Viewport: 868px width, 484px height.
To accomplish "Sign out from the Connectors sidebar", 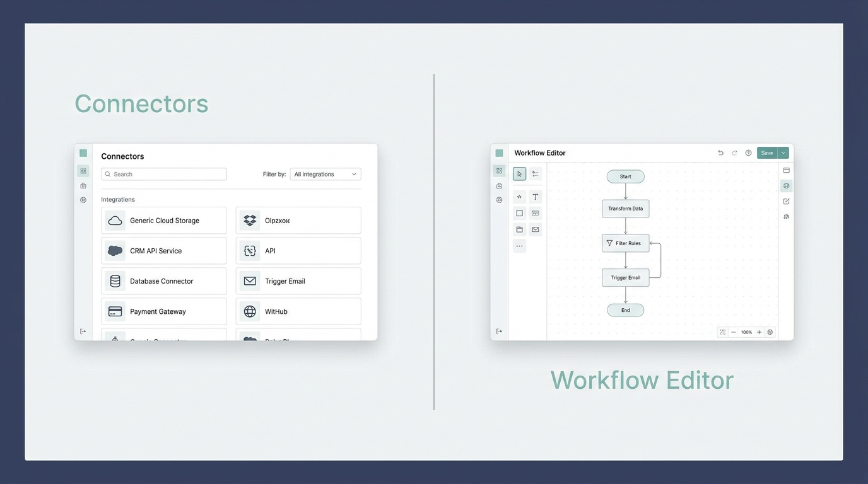I will pyautogui.click(x=83, y=331).
